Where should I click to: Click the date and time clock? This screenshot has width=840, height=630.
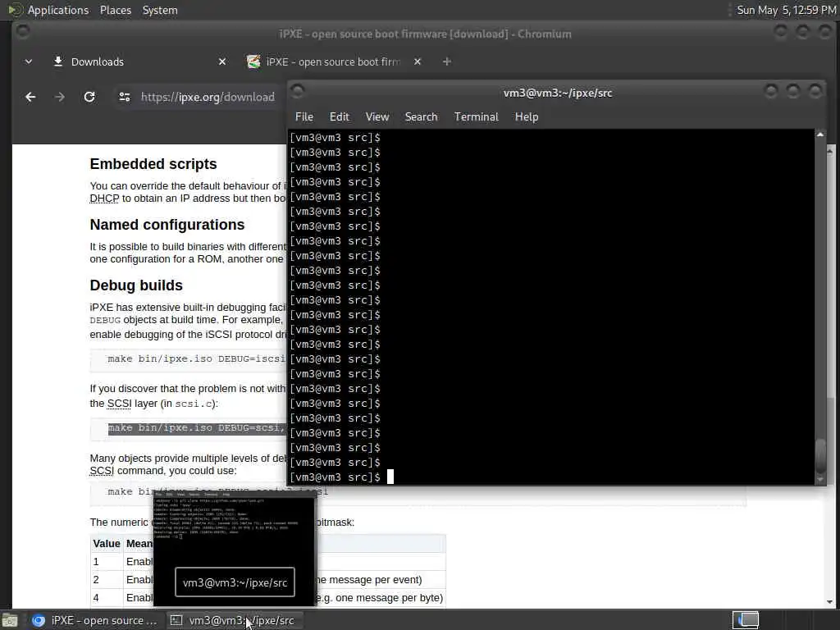click(786, 10)
